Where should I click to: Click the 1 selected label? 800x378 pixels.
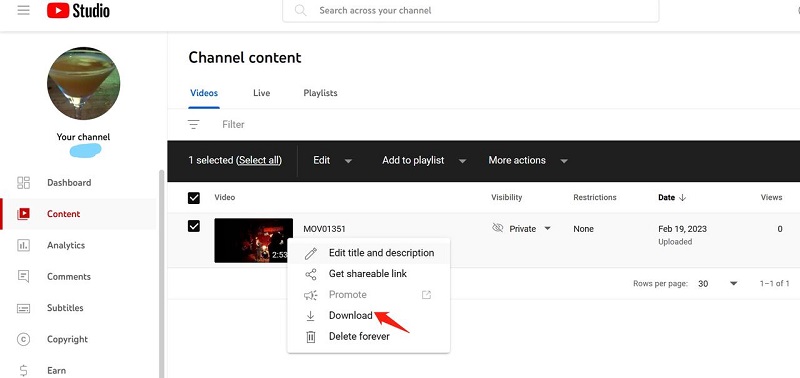pos(211,161)
